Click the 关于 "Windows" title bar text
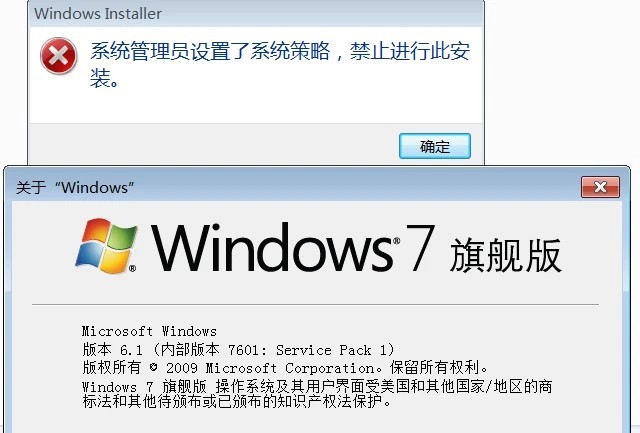 click(x=75, y=188)
